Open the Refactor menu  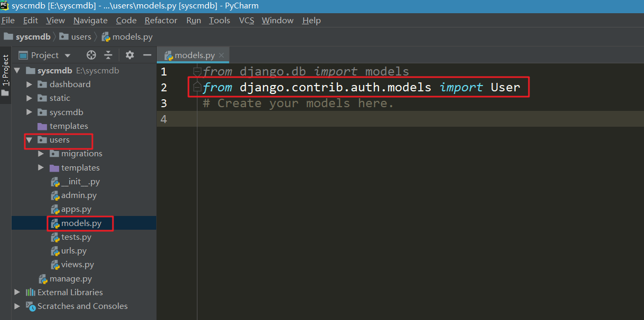(161, 21)
